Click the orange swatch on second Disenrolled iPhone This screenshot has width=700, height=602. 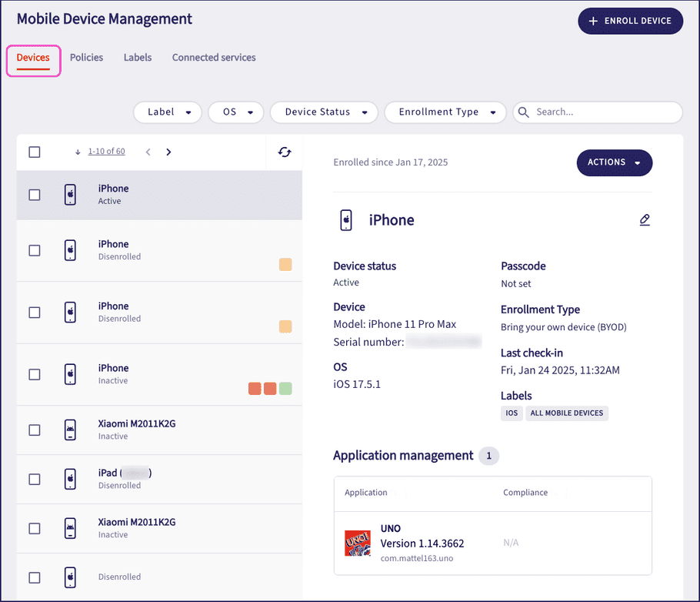[x=285, y=326]
